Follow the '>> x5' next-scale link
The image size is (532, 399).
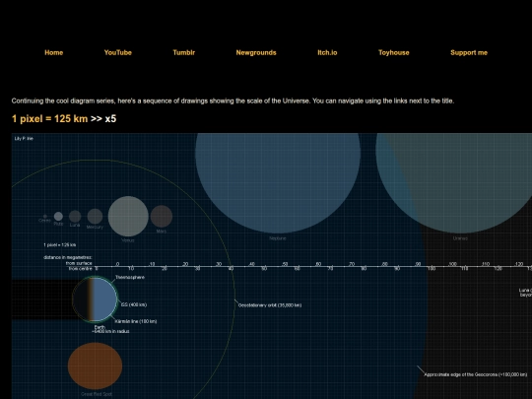[x=103, y=119]
